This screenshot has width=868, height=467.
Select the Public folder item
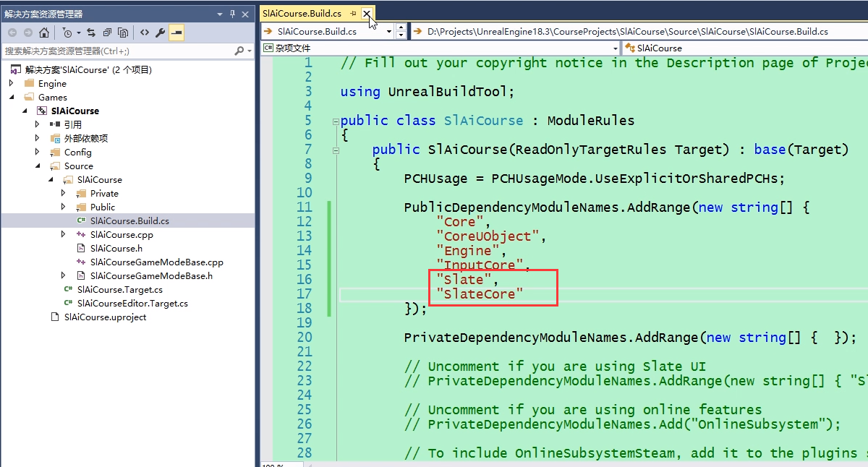103,207
